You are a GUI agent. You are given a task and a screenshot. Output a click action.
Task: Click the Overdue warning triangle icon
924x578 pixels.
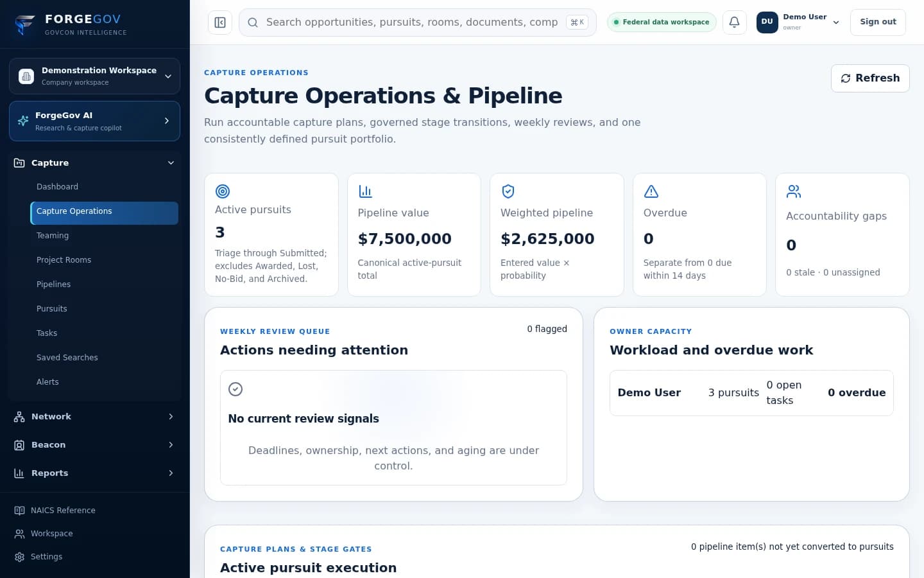[651, 191]
